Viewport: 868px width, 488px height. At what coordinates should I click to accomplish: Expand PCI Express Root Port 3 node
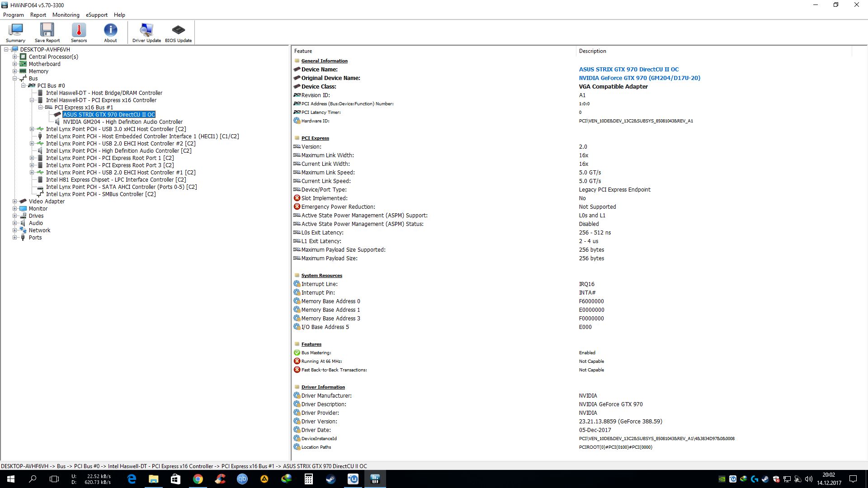point(32,165)
